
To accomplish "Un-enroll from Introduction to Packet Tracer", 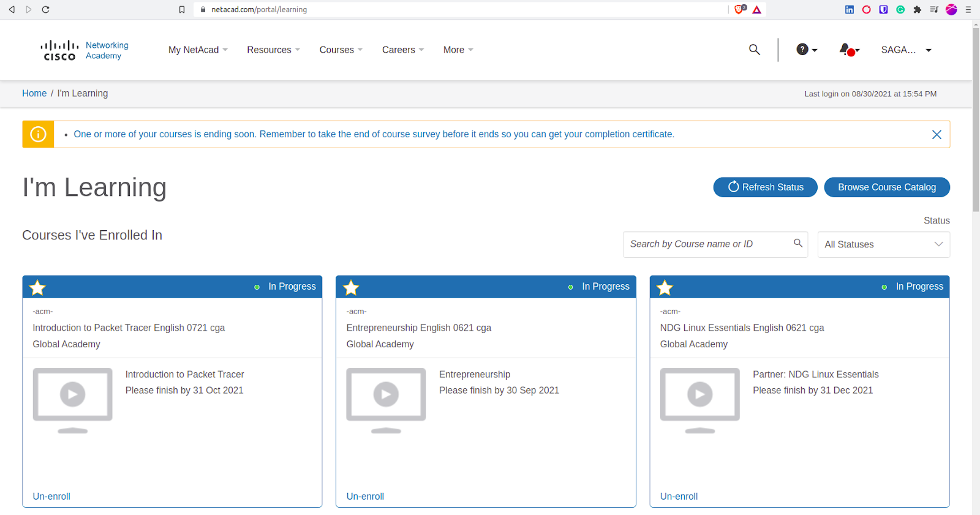I will 51,496.
